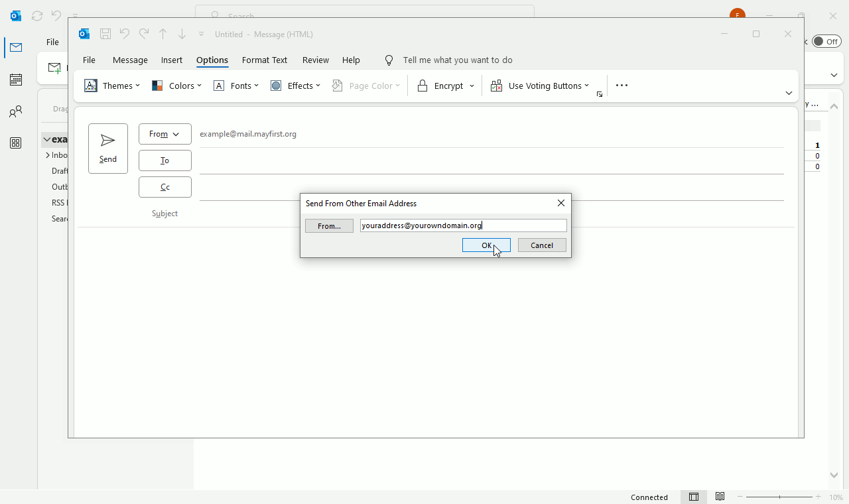Viewport: 849px width, 504px height.
Task: Open the Help ribbon tab
Action: coord(351,60)
